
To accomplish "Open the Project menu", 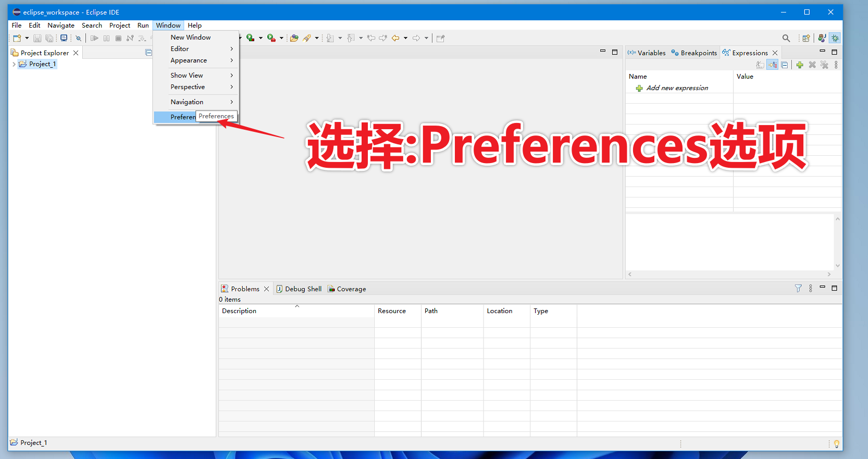I will [x=120, y=25].
